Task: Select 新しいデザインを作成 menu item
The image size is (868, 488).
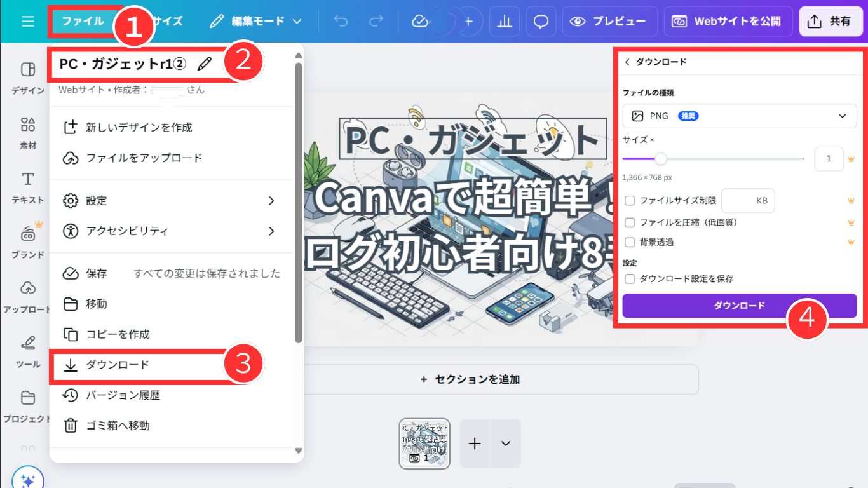Action: coord(172,127)
